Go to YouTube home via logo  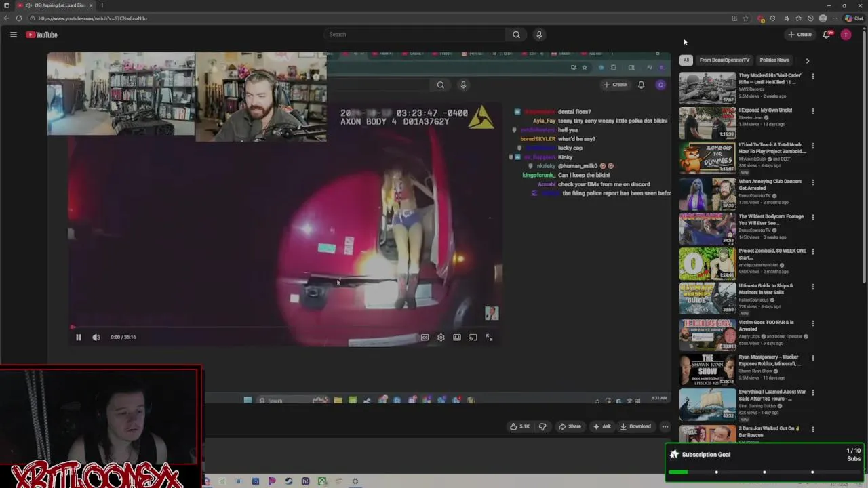click(41, 35)
